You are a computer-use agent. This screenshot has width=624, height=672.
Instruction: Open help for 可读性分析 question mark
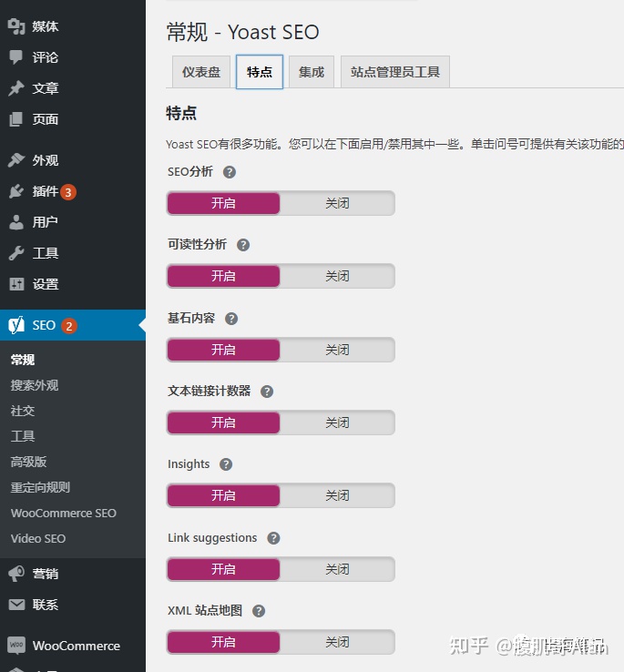click(243, 245)
